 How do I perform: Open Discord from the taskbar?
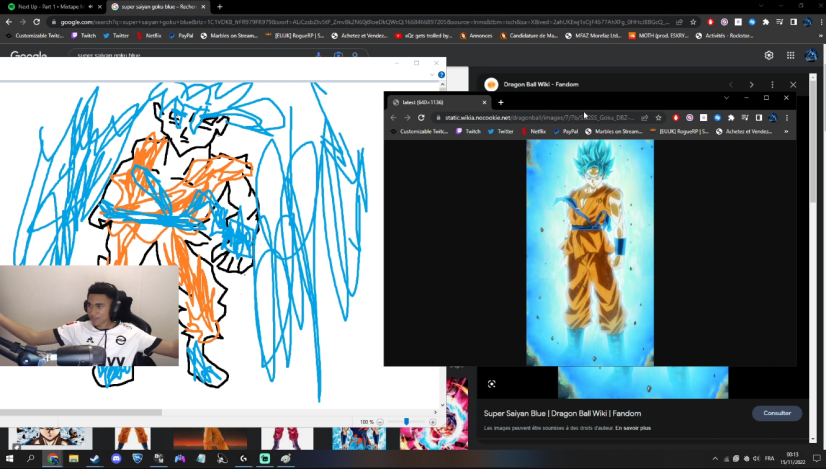[116, 458]
